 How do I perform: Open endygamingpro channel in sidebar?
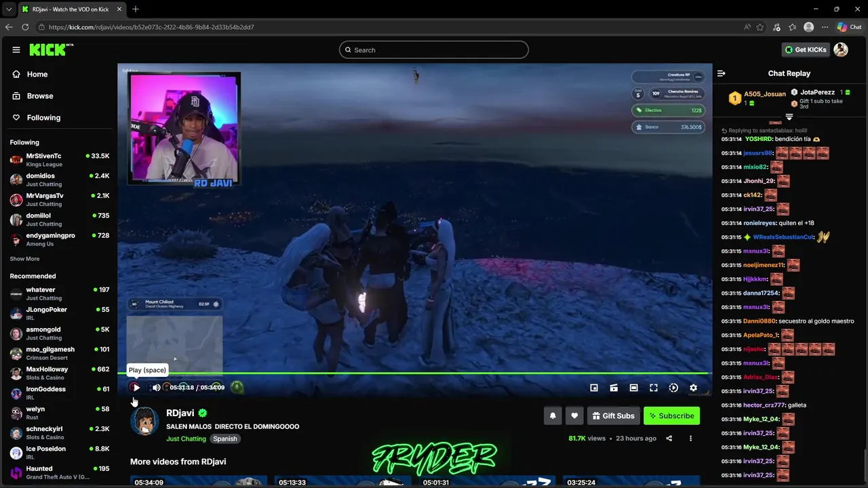pos(60,239)
